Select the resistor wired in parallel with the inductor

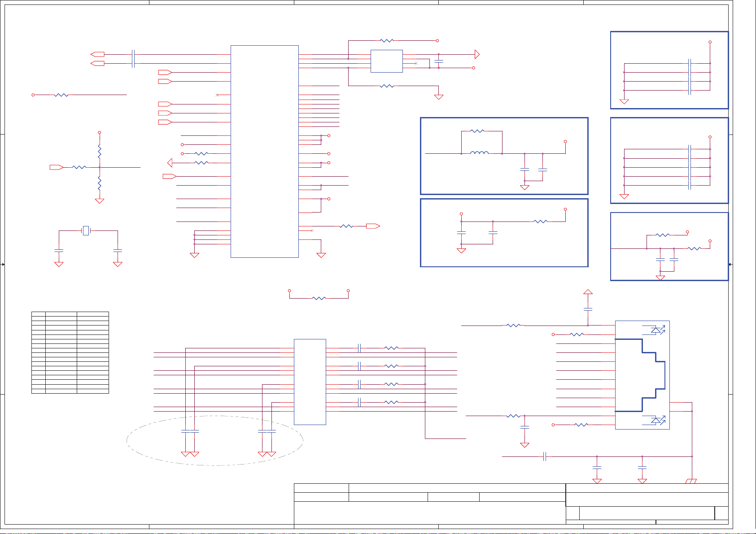(477, 131)
